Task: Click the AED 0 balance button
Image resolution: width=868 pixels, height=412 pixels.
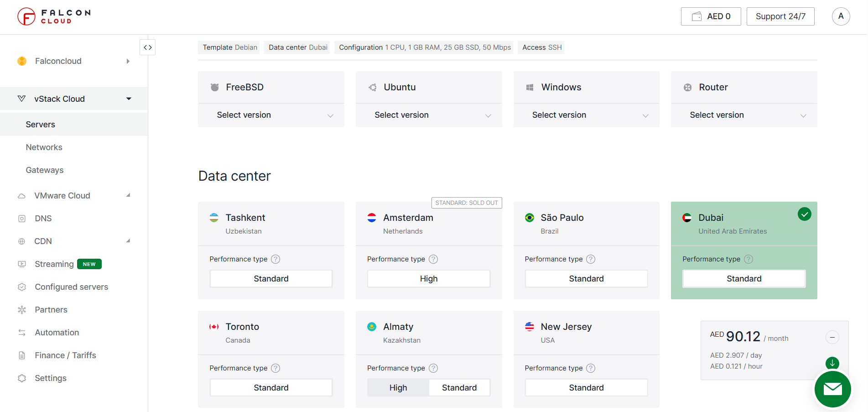Action: 711,16
